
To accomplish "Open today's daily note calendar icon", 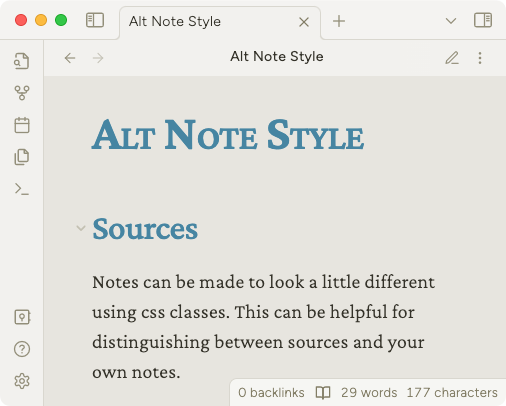I will tap(22, 125).
